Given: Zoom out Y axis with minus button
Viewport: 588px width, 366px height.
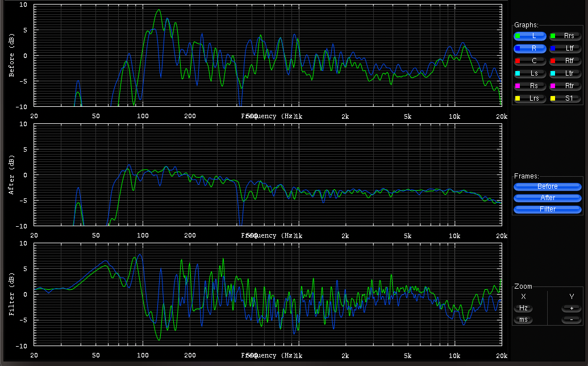Looking at the screenshot, I should [571, 320].
